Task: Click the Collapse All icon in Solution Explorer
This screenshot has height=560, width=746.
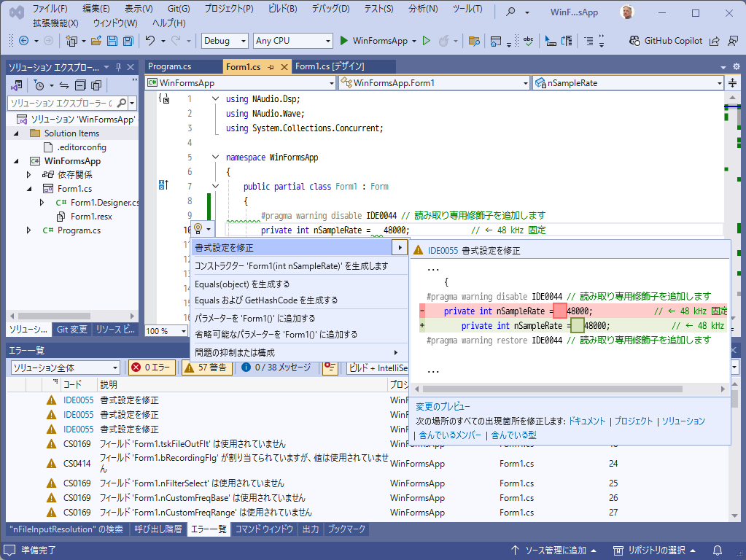Action: pyautogui.click(x=79, y=85)
